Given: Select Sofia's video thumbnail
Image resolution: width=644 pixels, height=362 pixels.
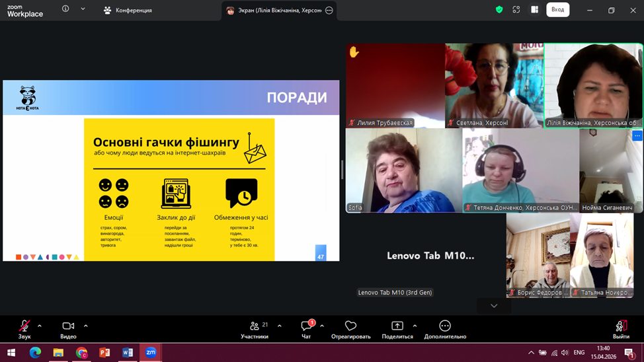Looking at the screenshot, I should tap(403, 170).
